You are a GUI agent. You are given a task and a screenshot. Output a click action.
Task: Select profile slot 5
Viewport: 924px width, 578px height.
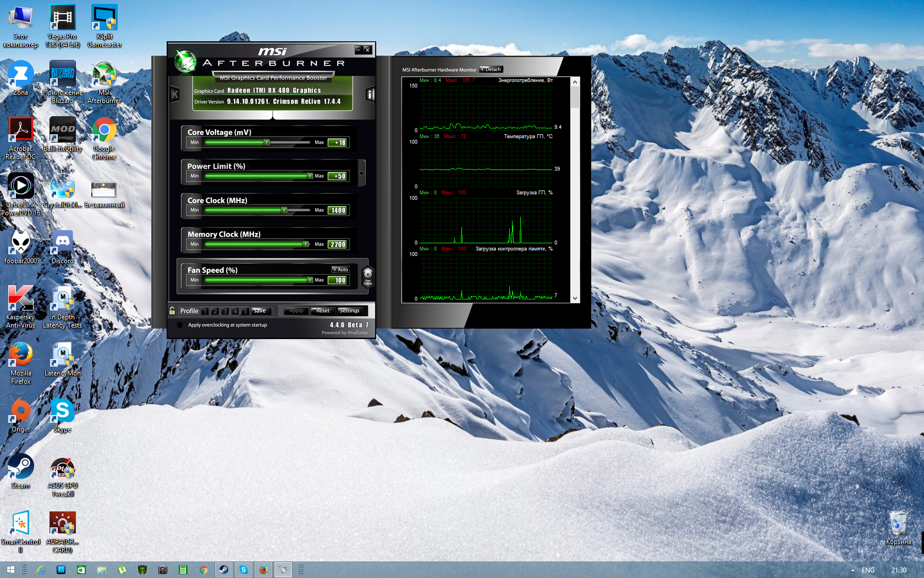(245, 311)
